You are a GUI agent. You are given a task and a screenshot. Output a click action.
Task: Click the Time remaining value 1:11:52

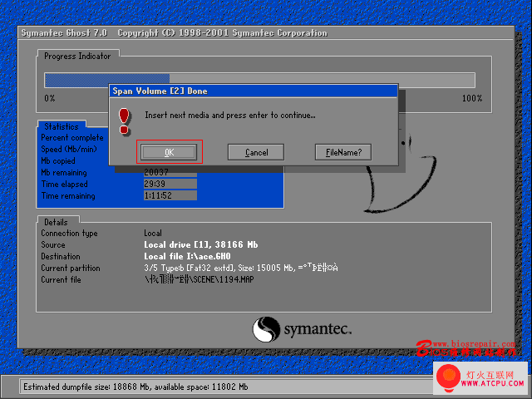click(x=170, y=195)
